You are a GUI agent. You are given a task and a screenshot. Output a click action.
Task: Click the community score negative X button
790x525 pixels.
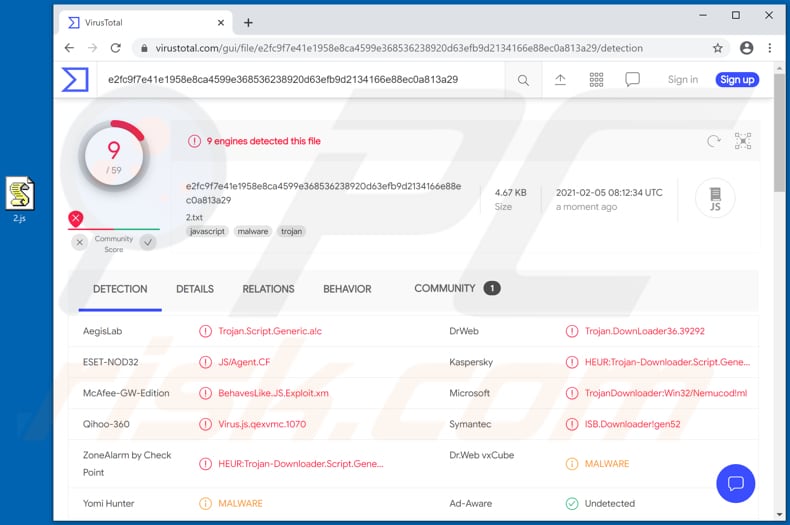tap(80, 243)
